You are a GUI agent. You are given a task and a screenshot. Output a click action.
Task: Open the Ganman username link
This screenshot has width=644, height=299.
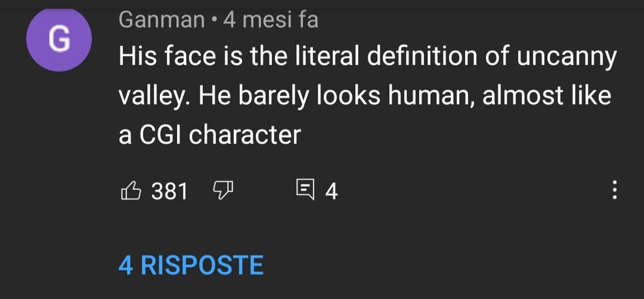coord(162,19)
